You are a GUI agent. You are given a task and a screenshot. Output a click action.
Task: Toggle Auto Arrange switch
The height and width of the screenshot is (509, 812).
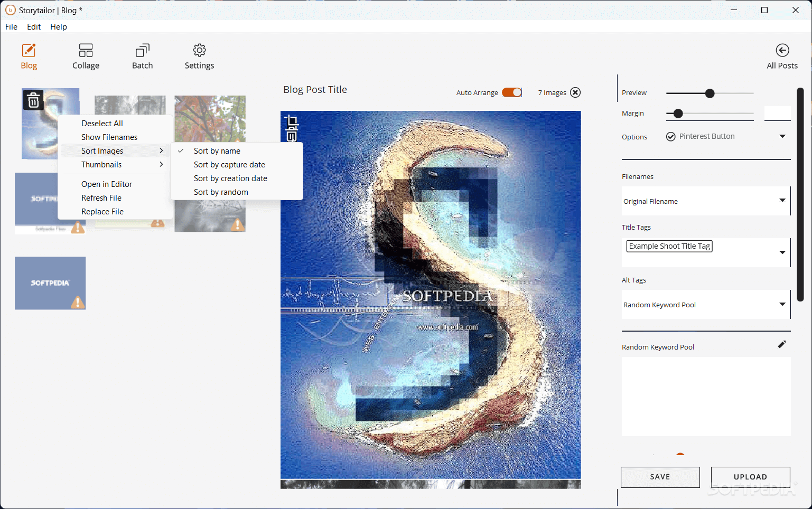click(x=512, y=92)
